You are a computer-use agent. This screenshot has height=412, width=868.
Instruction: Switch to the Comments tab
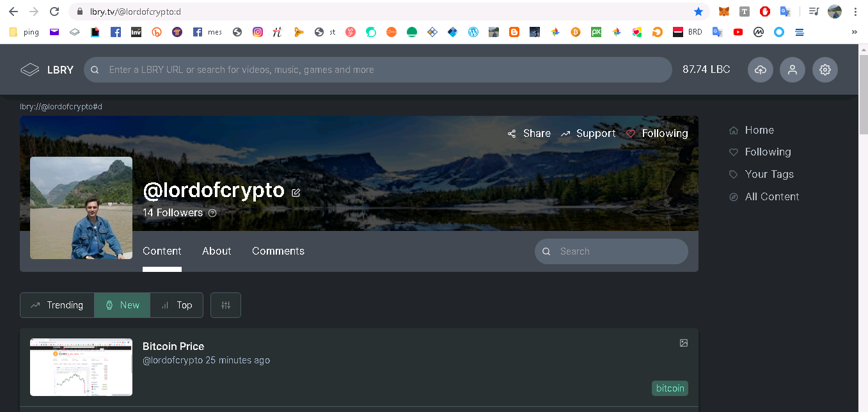[x=278, y=251]
